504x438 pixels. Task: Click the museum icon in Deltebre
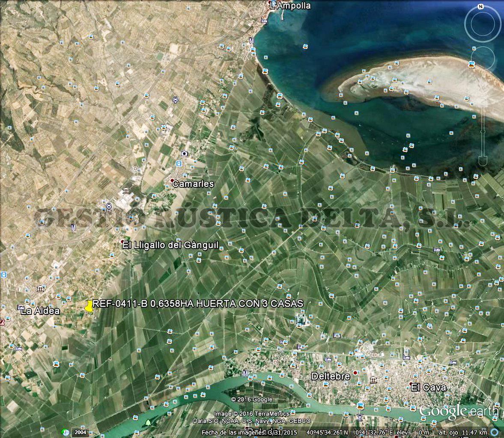[x=373, y=380]
